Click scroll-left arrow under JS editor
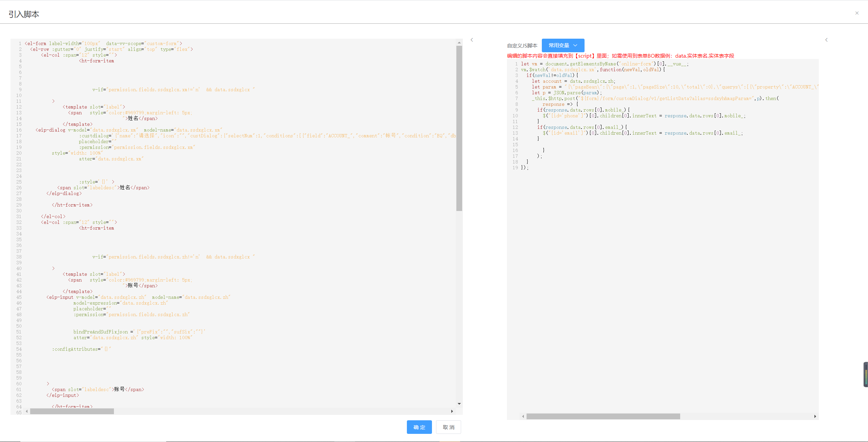This screenshot has height=442, width=868. (523, 416)
